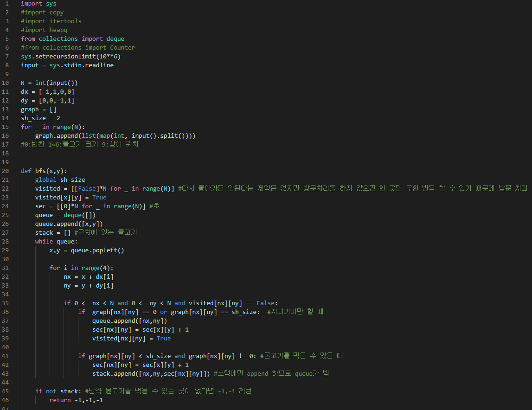Viewport: 532px width, 410px height.
Task: Click the 'if not stack:' line
Action: (x=143, y=391)
